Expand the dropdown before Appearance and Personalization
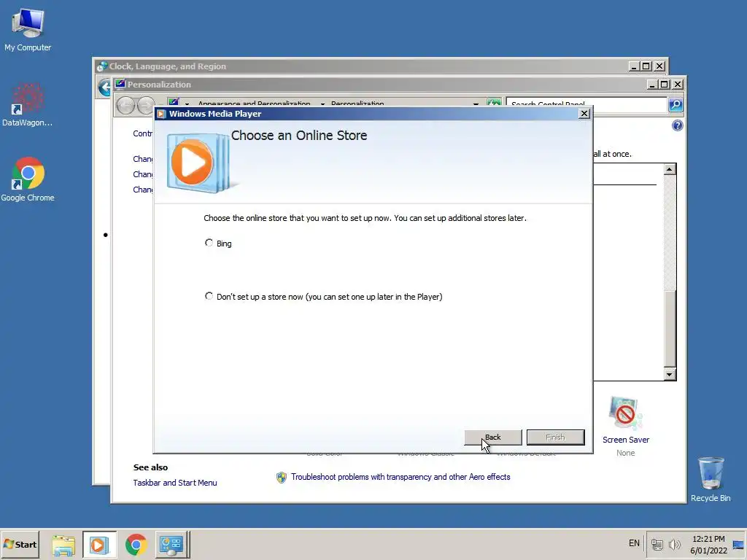The height and width of the screenshot is (560, 747). (x=187, y=104)
